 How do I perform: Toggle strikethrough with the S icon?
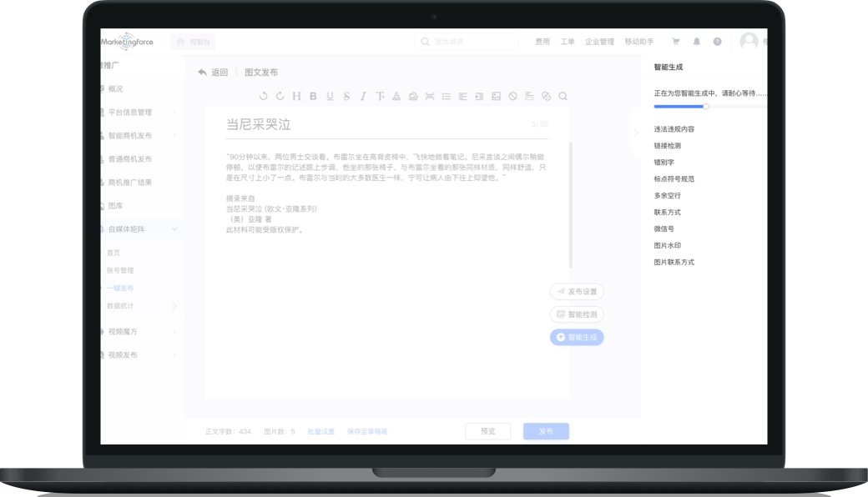(x=346, y=96)
